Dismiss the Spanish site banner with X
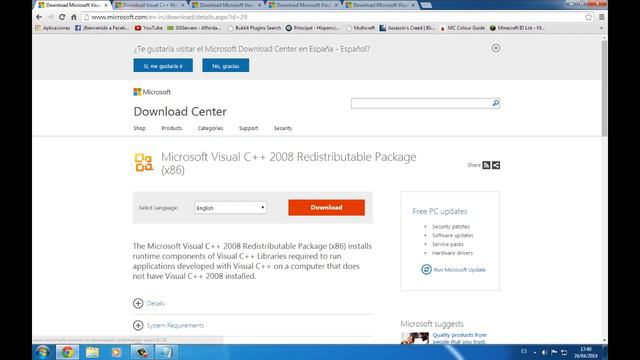Screen dimensions: 640x360 (x=496, y=48)
